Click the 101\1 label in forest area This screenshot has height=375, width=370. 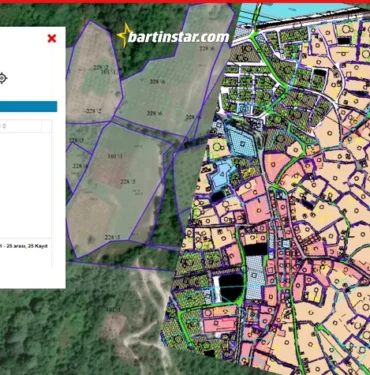(113, 310)
